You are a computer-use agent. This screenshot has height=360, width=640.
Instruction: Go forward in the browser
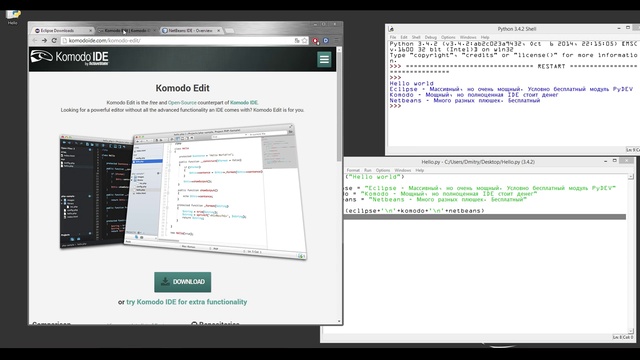[44, 40]
